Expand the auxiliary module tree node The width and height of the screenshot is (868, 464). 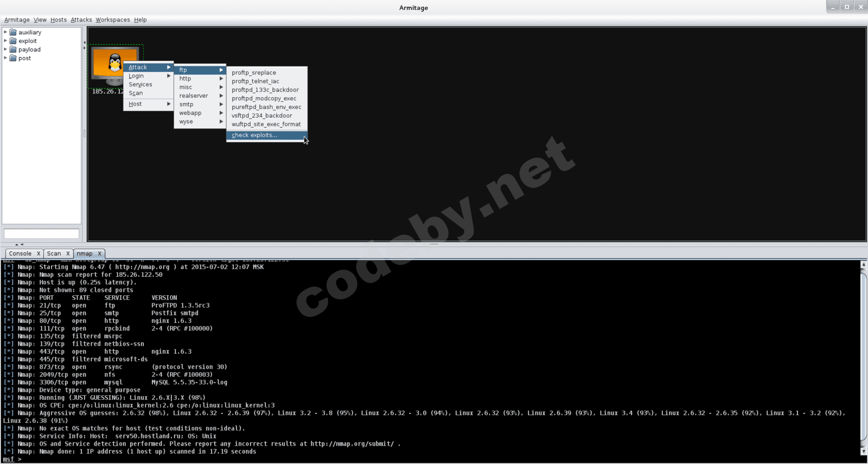[x=5, y=32]
